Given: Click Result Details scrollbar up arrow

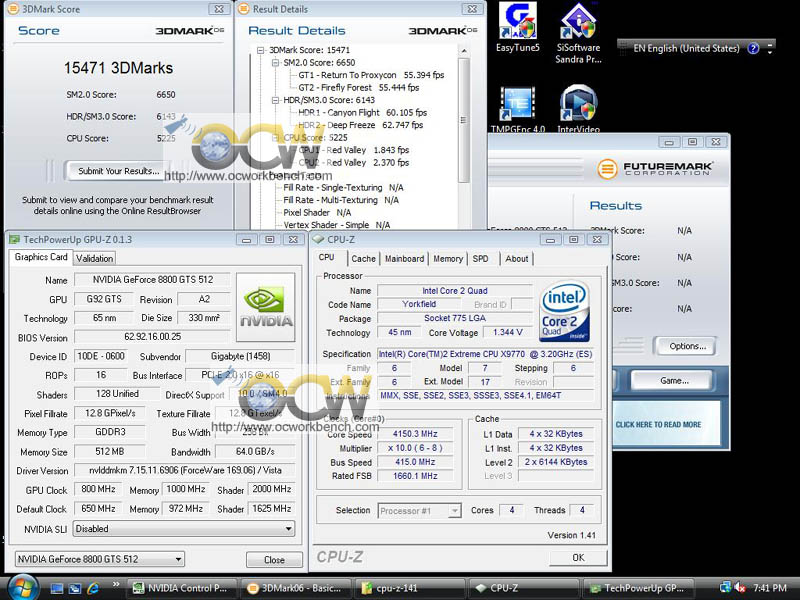Looking at the screenshot, I should (464, 51).
